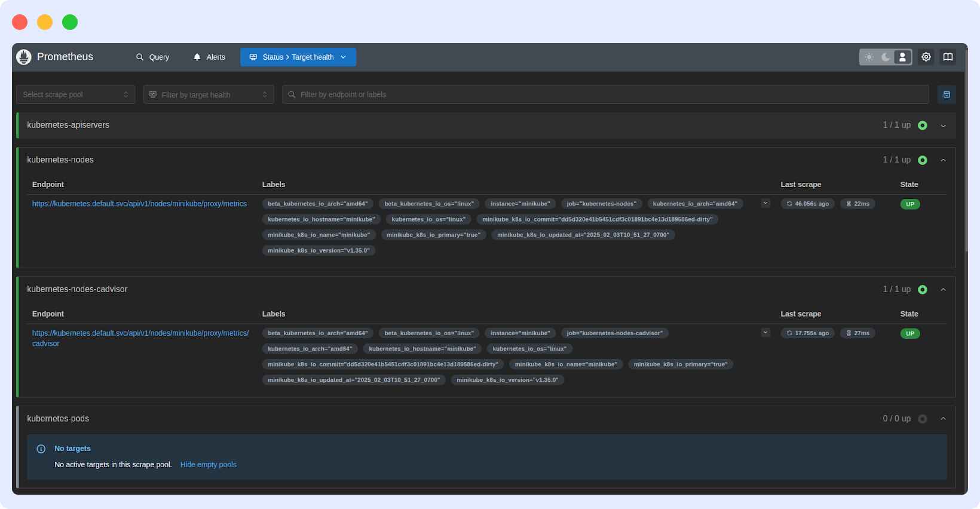Expand labels toggle in kubernetes-nodes-cadvisor row

coord(765,333)
